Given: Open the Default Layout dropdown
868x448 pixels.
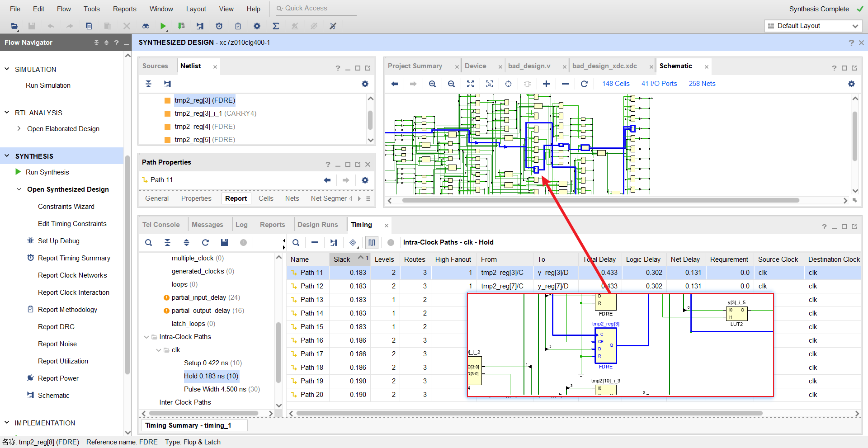Looking at the screenshot, I should (x=813, y=26).
